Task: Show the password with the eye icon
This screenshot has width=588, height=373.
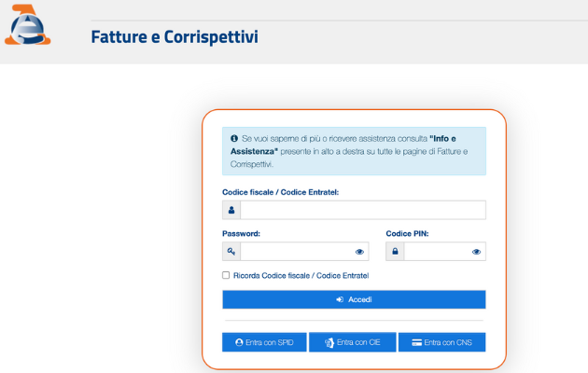Action: coord(359,252)
